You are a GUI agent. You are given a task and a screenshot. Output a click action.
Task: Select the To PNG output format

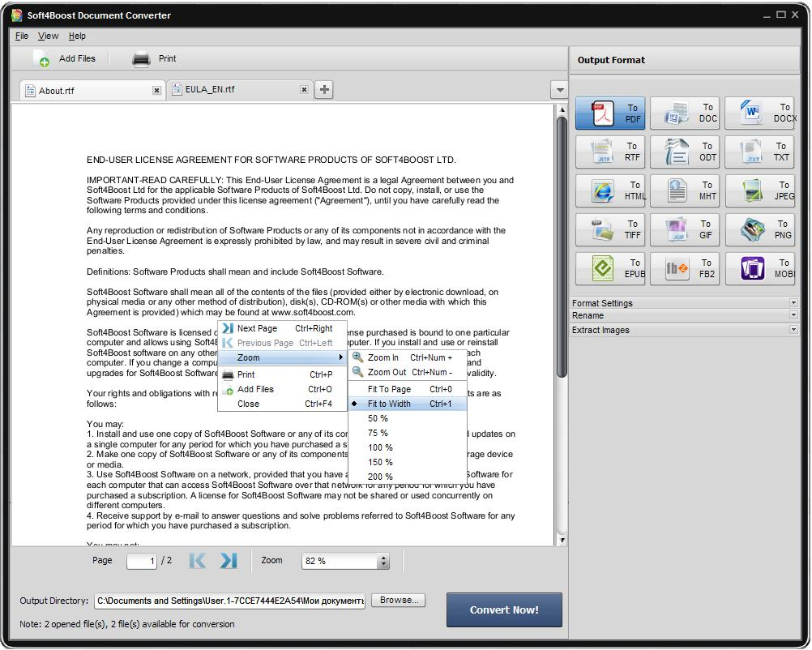(759, 229)
